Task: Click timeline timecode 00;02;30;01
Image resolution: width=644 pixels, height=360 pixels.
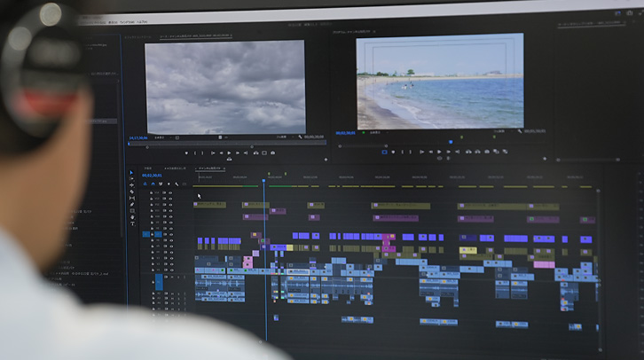Action: (152, 176)
